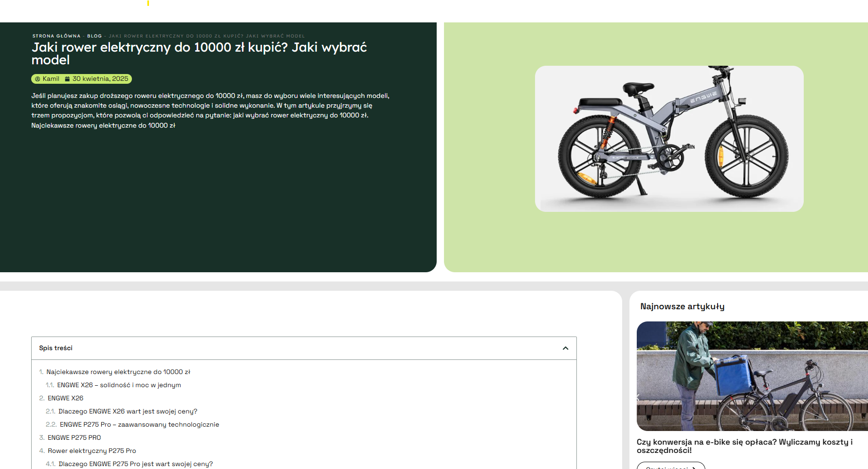Open Dlaczego ENGWE X26 wart jest ceny

pos(128,412)
